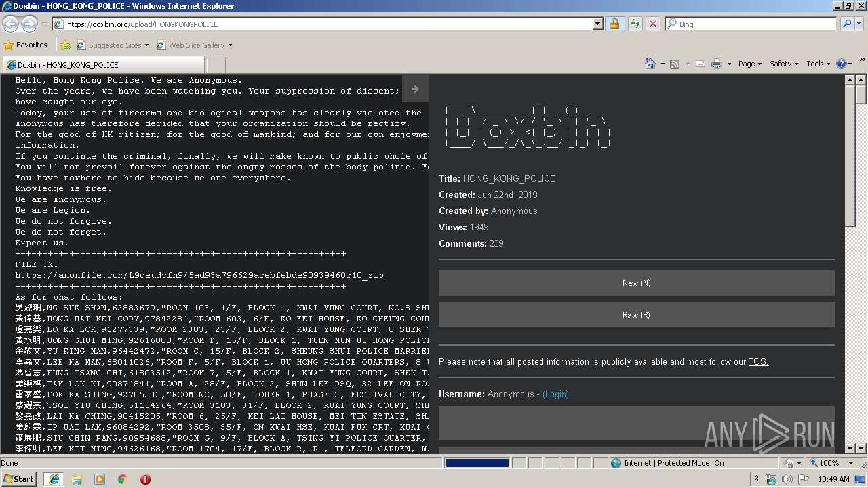Open the Action Center flag icon

click(x=802, y=479)
